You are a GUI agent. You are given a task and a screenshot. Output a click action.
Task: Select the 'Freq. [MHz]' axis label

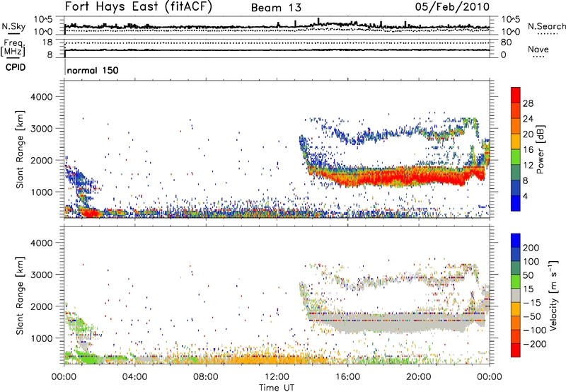(x=13, y=47)
